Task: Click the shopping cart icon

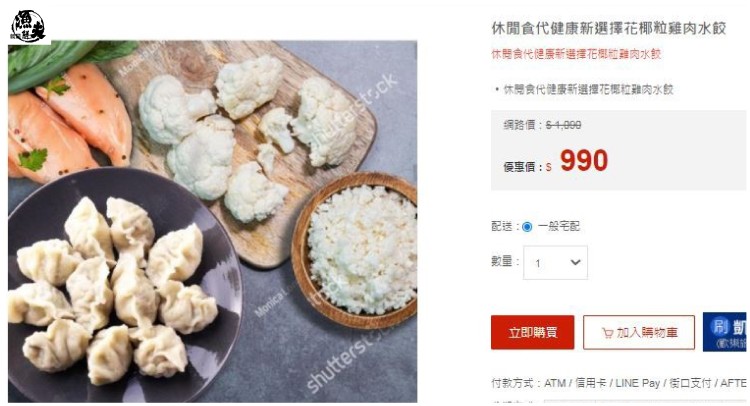Action: [x=607, y=333]
